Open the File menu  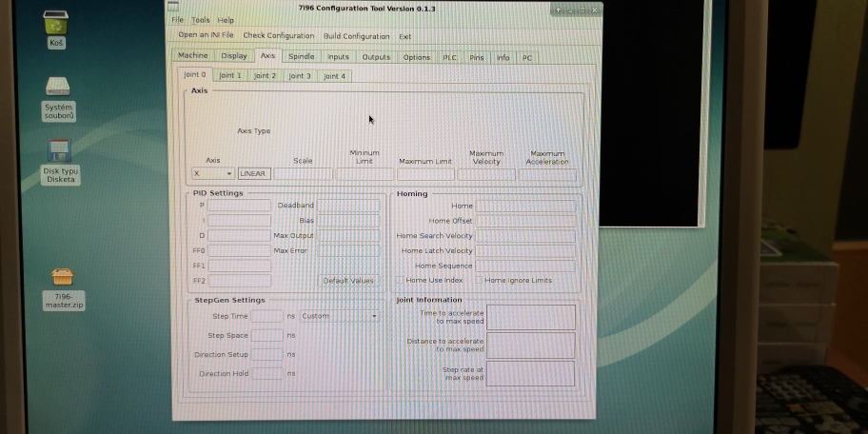[x=177, y=20]
